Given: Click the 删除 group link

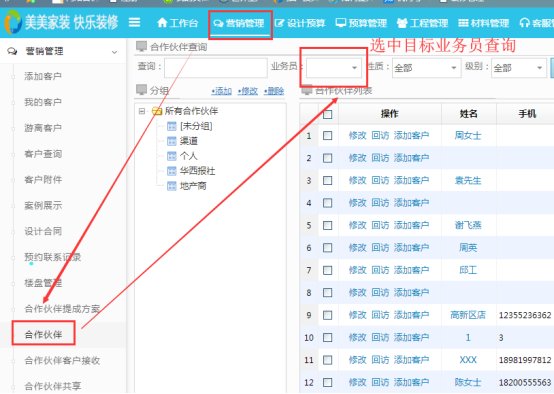Looking at the screenshot, I should point(274,91).
